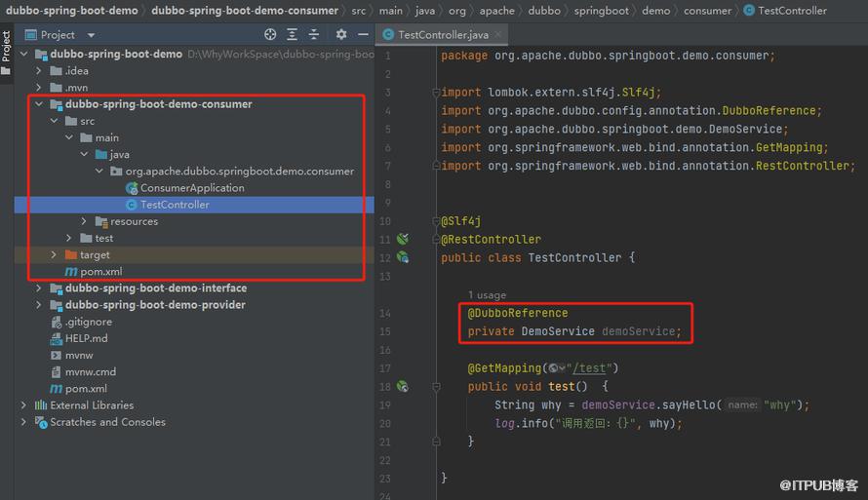This screenshot has width=868, height=500.
Task: Click the Project vertical tool window tab
Action: click(x=6, y=53)
